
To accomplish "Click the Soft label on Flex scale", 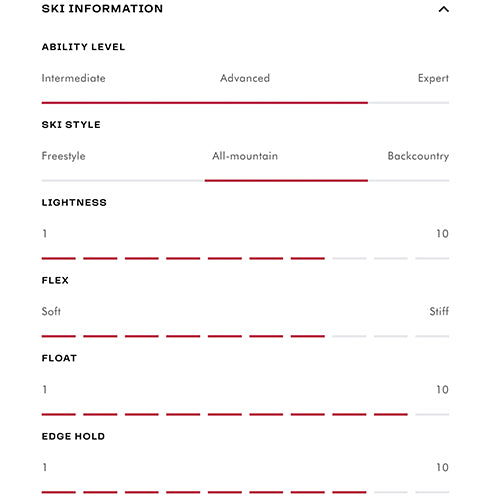I will [x=51, y=311].
